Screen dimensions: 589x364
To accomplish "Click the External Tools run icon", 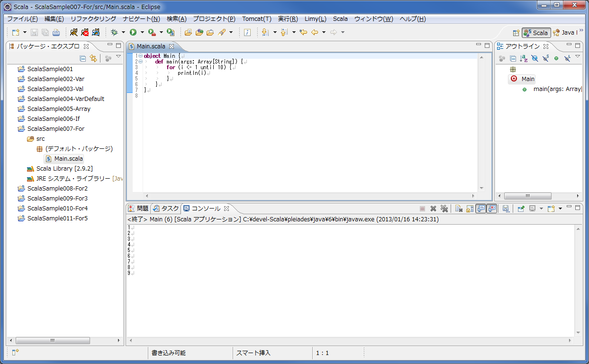I will point(152,32).
